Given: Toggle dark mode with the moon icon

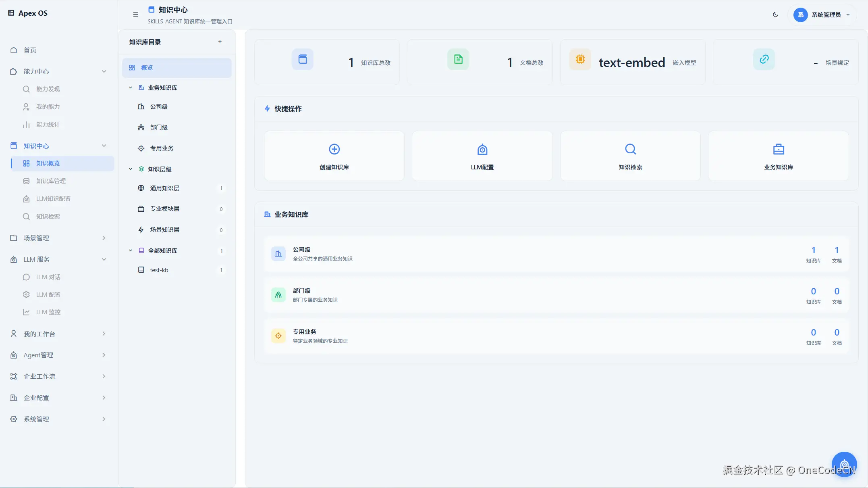Looking at the screenshot, I should pos(775,15).
